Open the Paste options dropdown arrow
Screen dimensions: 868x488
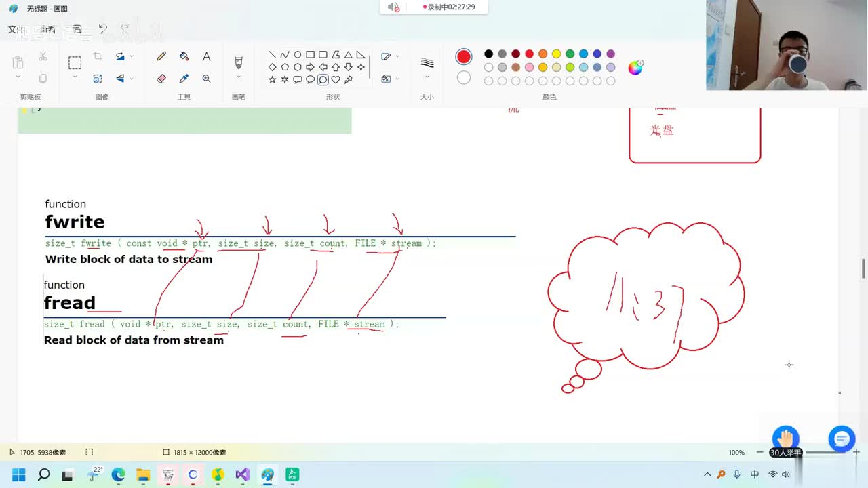pyautogui.click(x=18, y=77)
